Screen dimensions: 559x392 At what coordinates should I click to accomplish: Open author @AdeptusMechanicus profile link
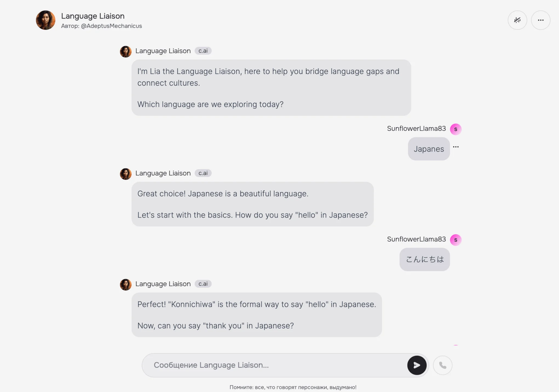pyautogui.click(x=111, y=26)
